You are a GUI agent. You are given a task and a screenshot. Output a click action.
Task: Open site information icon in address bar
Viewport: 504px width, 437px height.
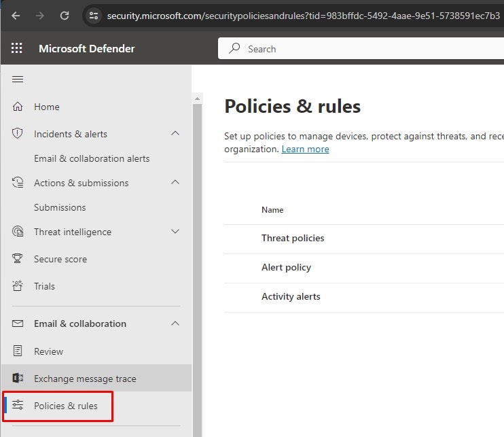pos(94,16)
